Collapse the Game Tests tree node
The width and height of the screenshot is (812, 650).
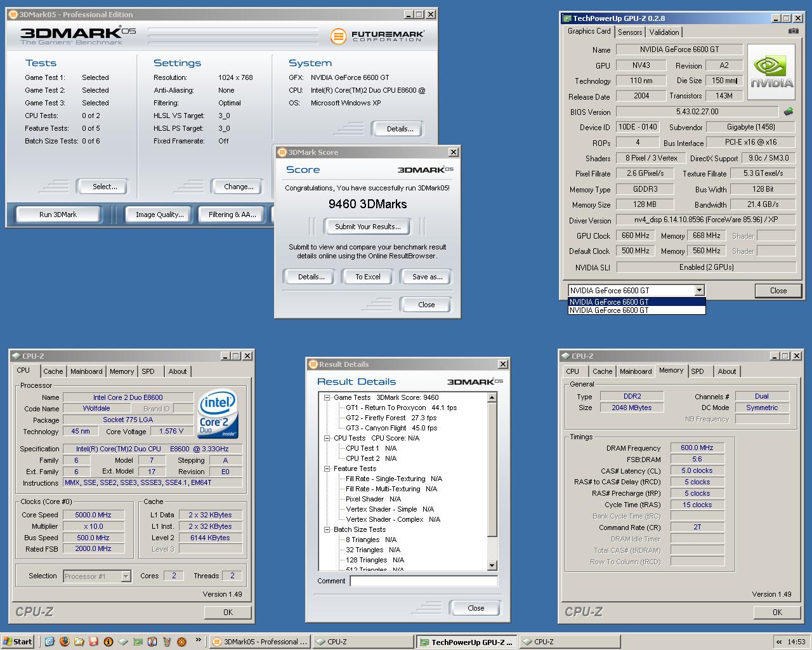coord(327,397)
